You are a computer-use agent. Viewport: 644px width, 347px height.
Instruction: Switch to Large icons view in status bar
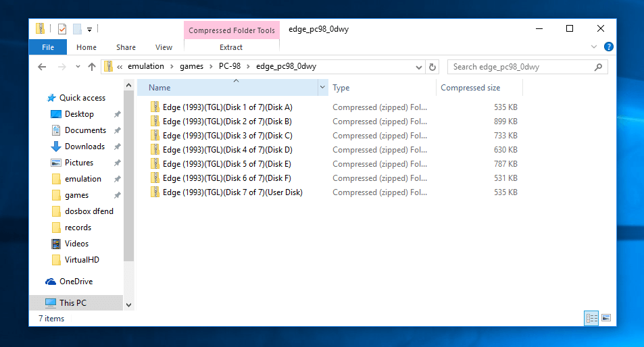pos(606,318)
